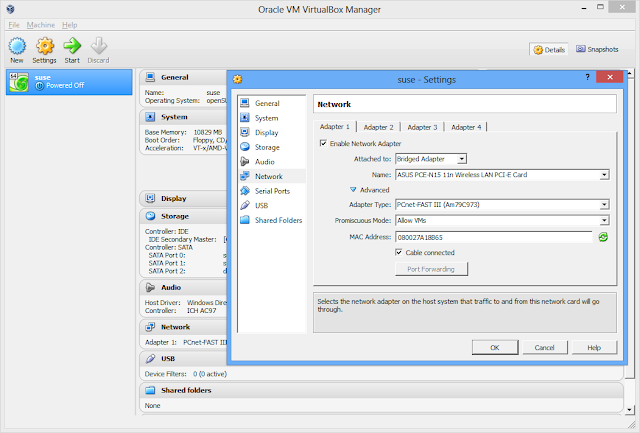Click the Storage section icon in details pane
This screenshot has height=433, width=640.
point(150,216)
